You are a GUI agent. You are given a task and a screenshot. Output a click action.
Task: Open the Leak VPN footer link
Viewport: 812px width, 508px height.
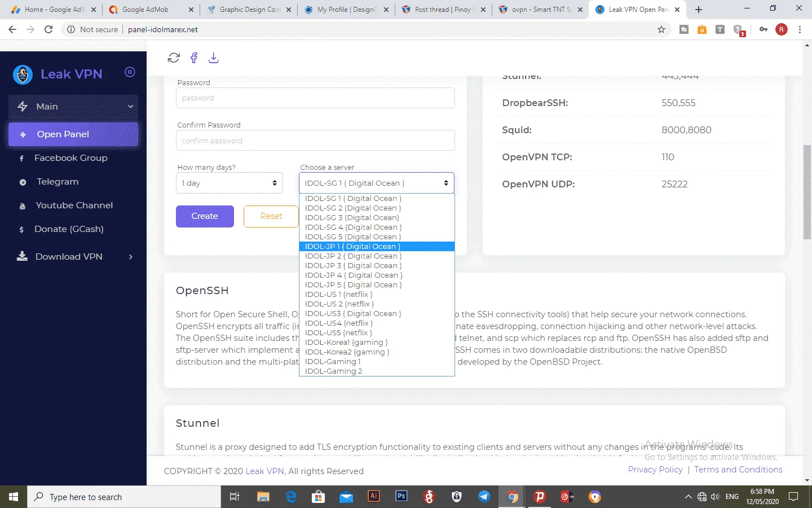(264, 471)
